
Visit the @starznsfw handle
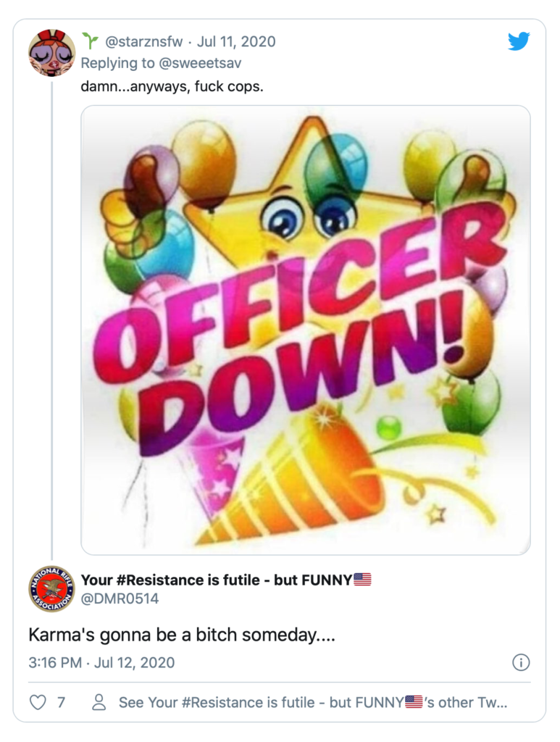[143, 41]
